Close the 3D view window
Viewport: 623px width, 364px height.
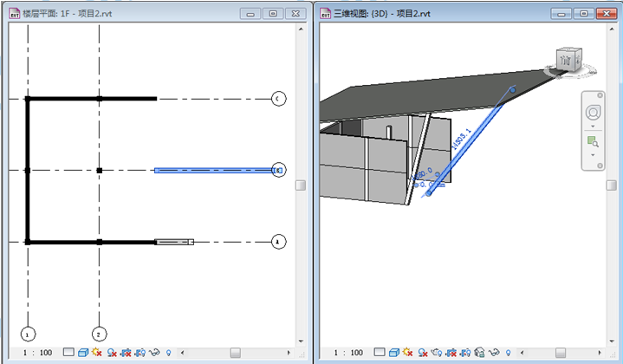(x=607, y=14)
